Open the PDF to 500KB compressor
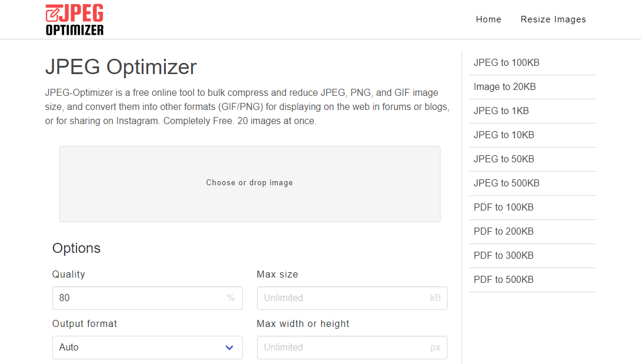This screenshot has height=364, width=641. coord(503,279)
